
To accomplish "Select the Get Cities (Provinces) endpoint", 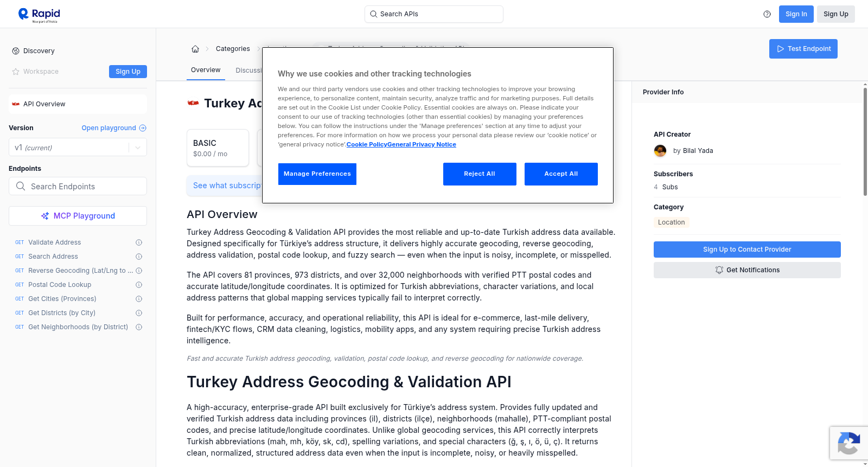I will coord(62,299).
